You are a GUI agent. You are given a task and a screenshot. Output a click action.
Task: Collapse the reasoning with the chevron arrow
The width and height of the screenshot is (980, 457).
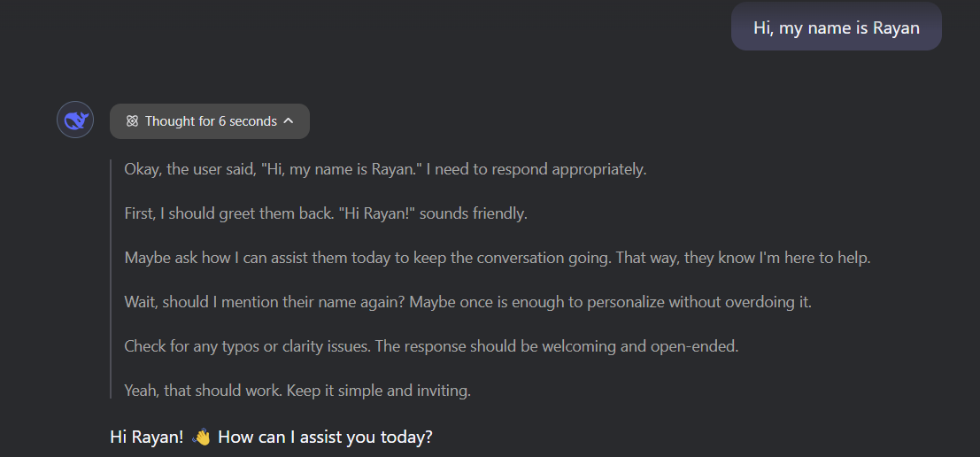(x=289, y=121)
